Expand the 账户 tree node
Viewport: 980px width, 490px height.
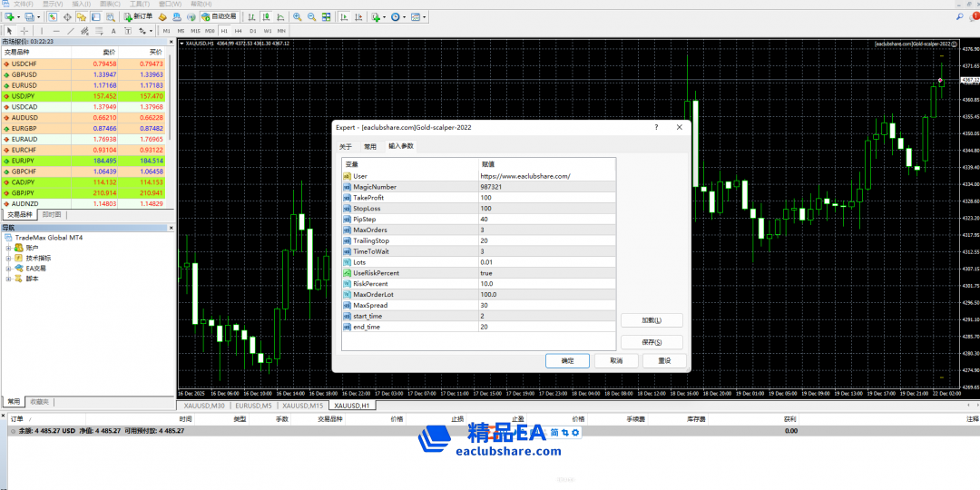click(9, 248)
